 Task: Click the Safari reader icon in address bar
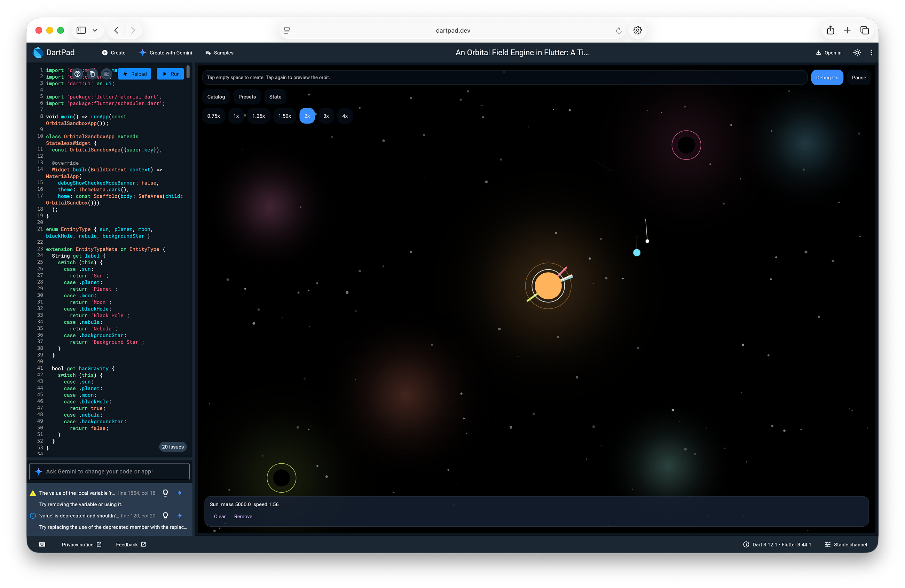287,30
